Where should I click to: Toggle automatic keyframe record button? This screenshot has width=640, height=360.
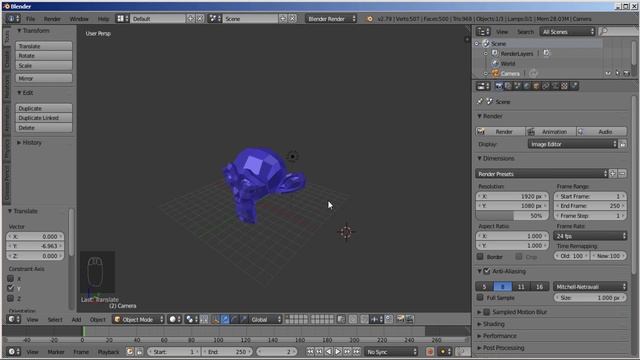pos(430,351)
